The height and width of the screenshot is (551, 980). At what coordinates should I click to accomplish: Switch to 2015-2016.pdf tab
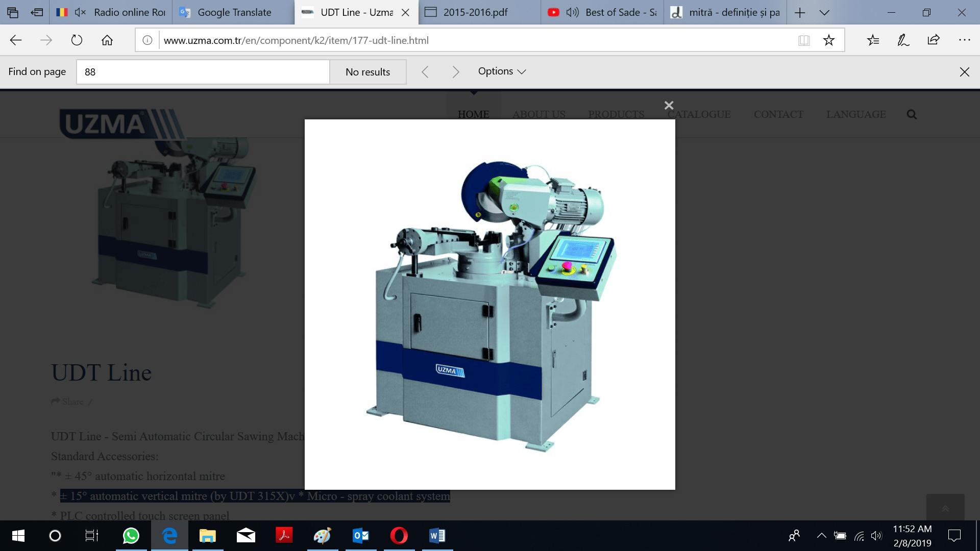pyautogui.click(x=475, y=12)
